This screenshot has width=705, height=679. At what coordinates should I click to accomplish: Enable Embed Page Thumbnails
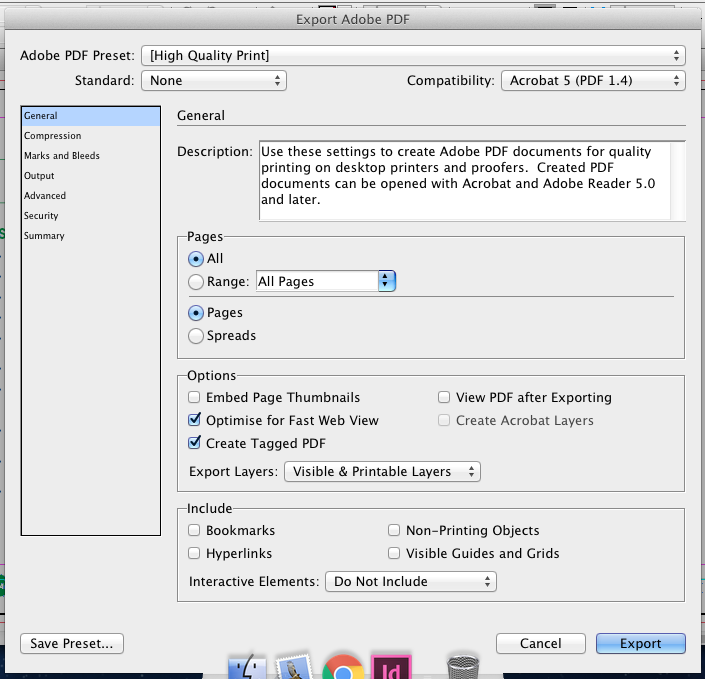[194, 397]
